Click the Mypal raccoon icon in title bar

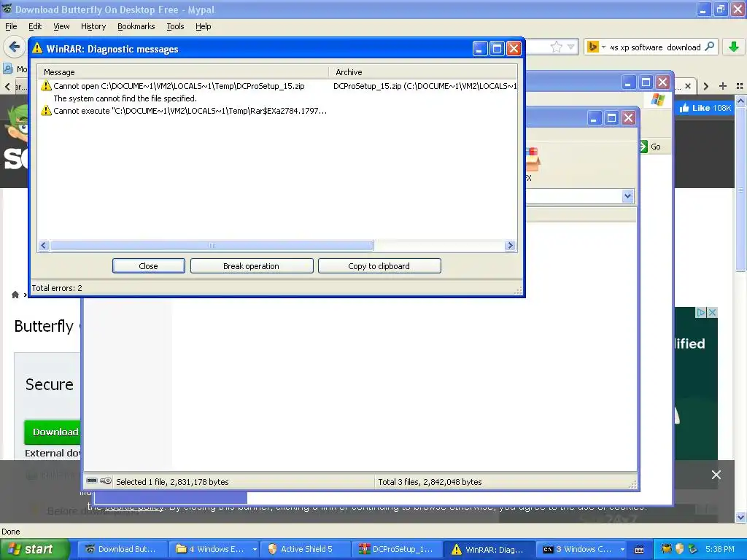(x=7, y=9)
